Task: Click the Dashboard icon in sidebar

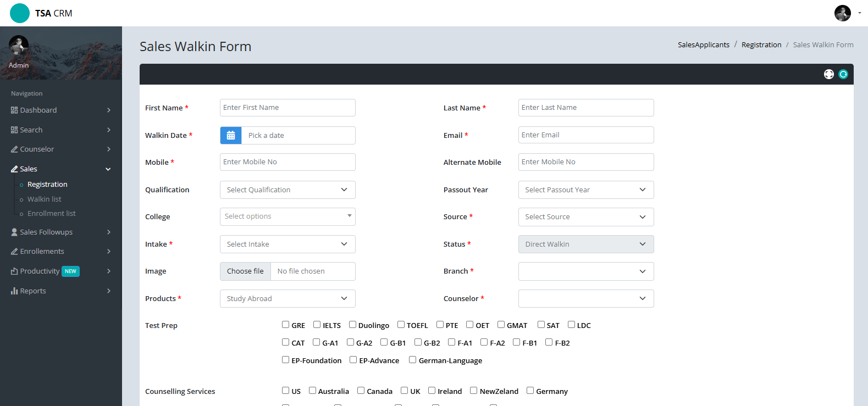Action: click(14, 110)
